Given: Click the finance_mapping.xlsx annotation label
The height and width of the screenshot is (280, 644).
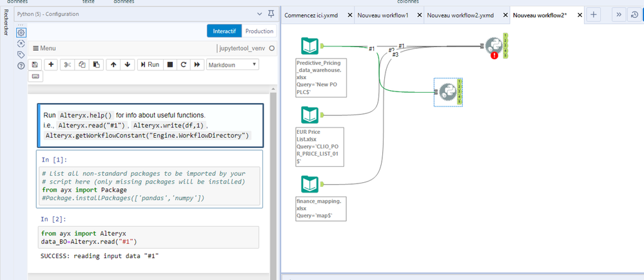Looking at the screenshot, I should pos(321,209).
